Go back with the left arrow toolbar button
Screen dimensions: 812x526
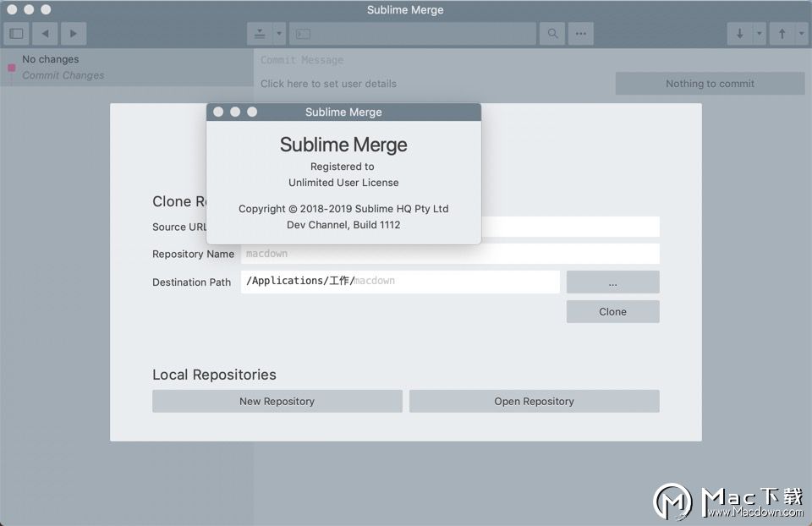45,34
